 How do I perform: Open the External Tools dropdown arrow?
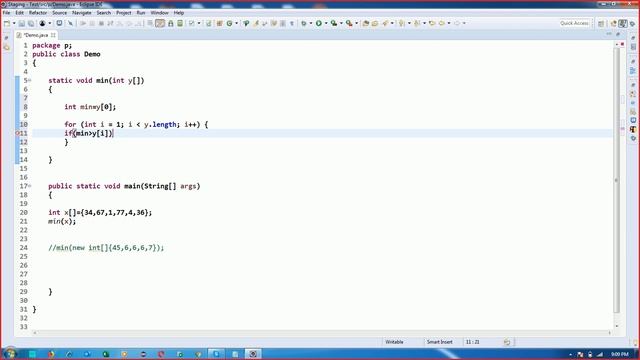point(356,24)
